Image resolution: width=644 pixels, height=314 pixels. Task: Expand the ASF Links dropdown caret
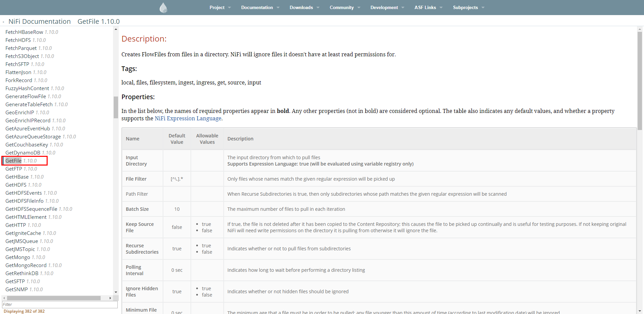coord(441,8)
